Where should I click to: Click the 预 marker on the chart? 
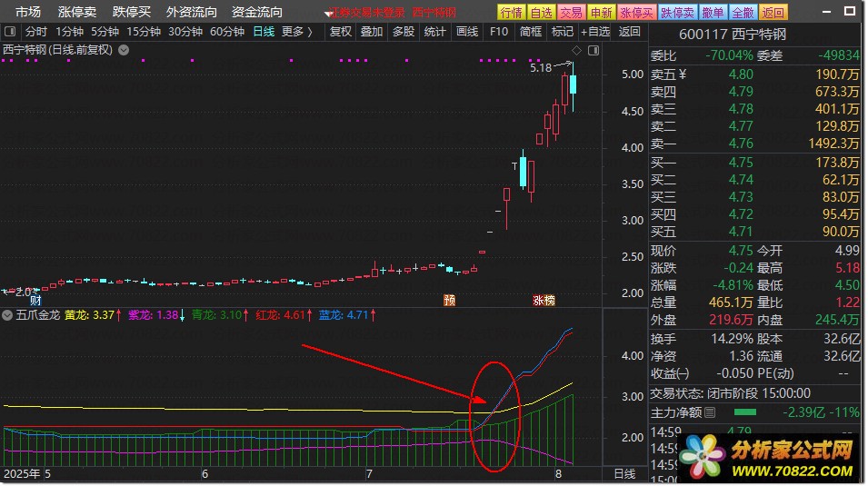click(450, 300)
